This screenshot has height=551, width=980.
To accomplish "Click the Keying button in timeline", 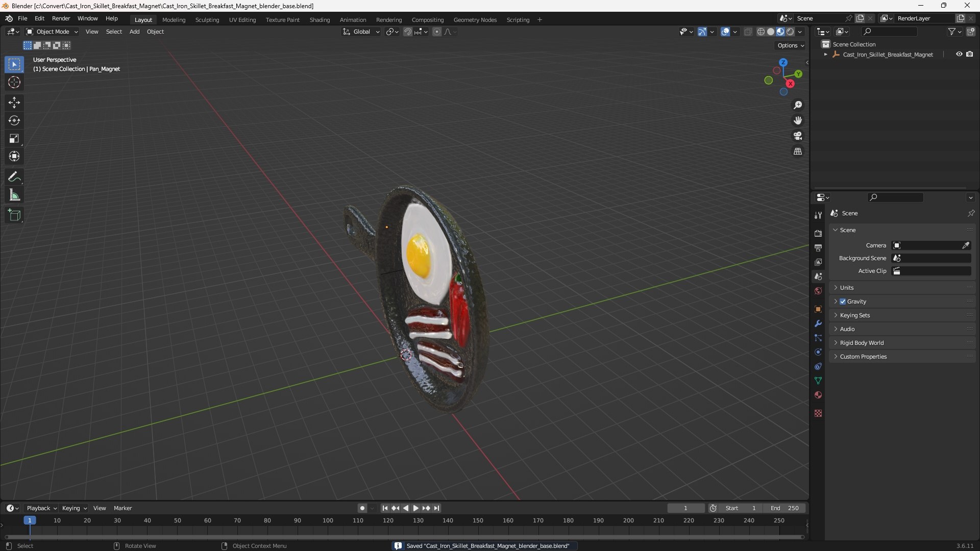I will pyautogui.click(x=74, y=508).
